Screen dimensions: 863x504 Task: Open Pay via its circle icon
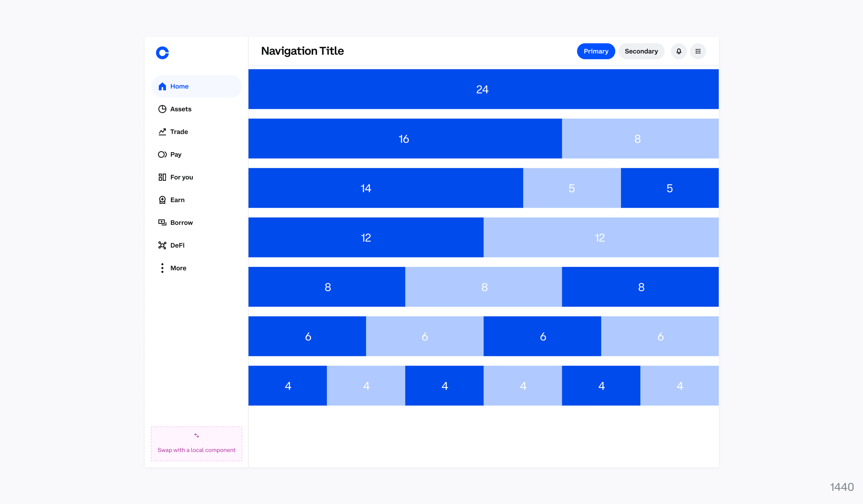162,154
